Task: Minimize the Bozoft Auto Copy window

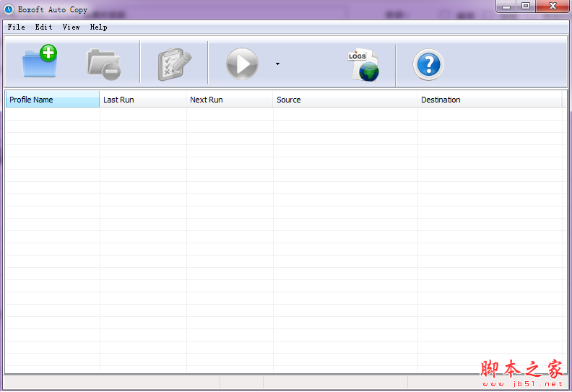Action: (x=506, y=6)
